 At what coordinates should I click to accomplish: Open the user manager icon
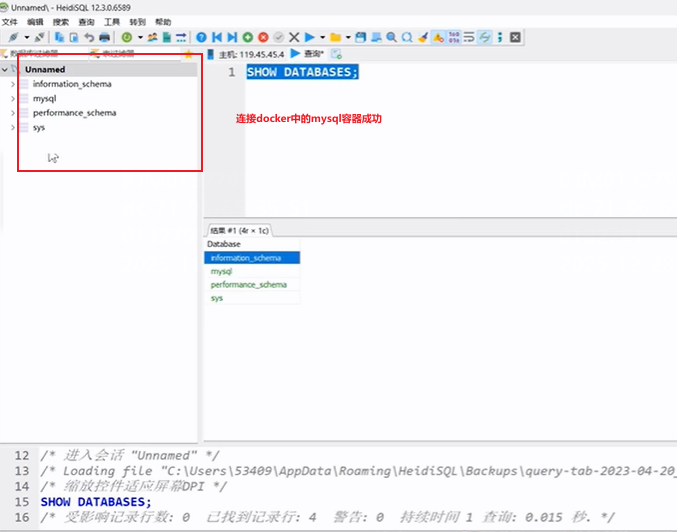click(x=152, y=38)
